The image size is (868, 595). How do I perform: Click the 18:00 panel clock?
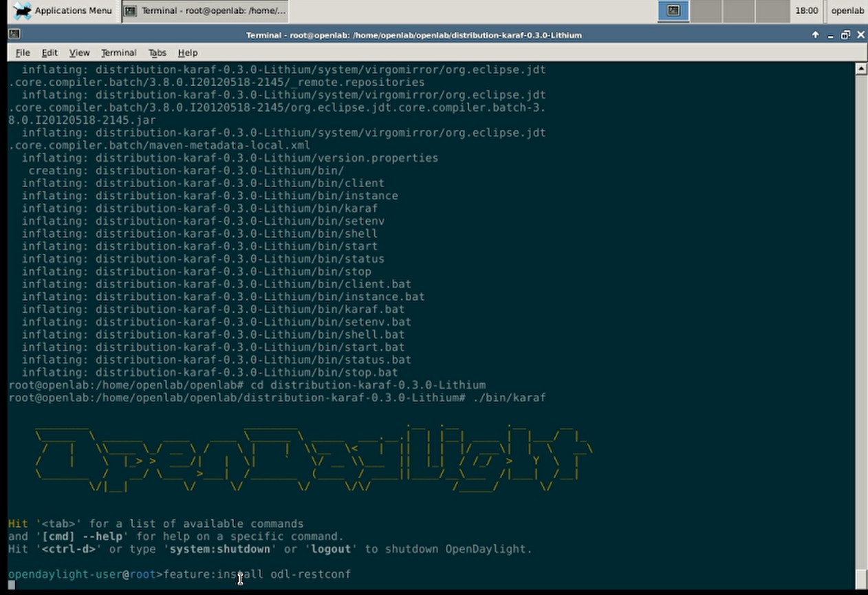(806, 11)
